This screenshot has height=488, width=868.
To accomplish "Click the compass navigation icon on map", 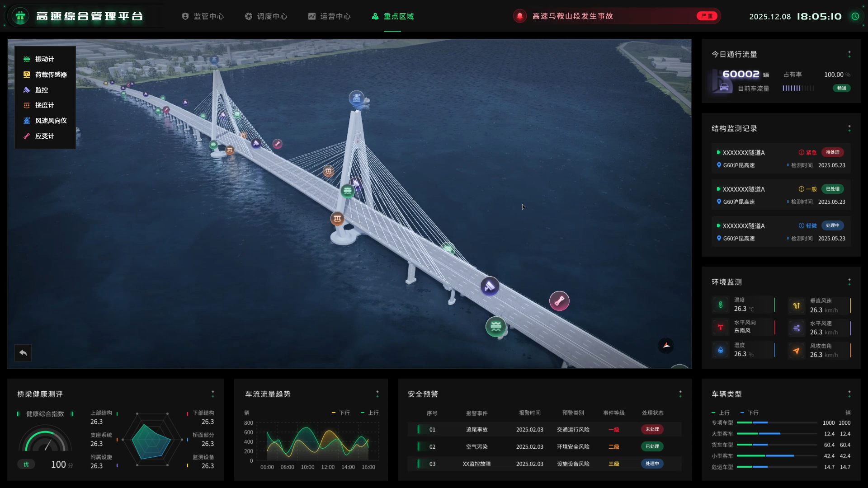I will click(666, 346).
